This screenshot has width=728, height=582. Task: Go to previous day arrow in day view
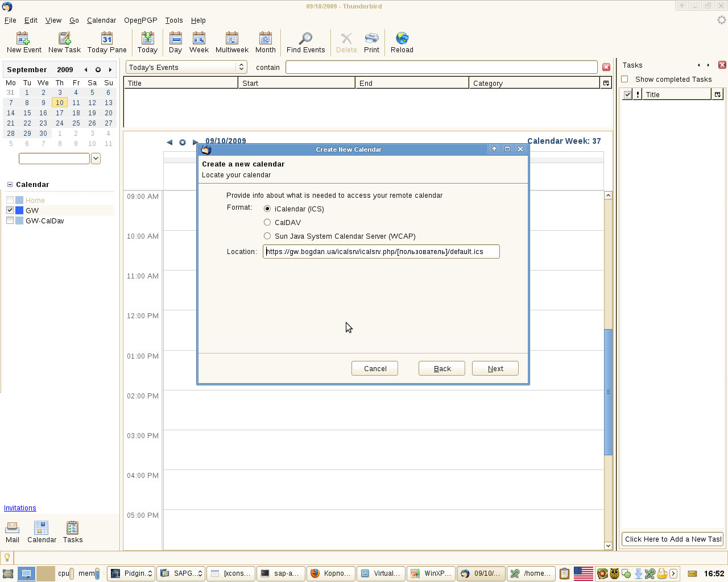[x=169, y=142]
